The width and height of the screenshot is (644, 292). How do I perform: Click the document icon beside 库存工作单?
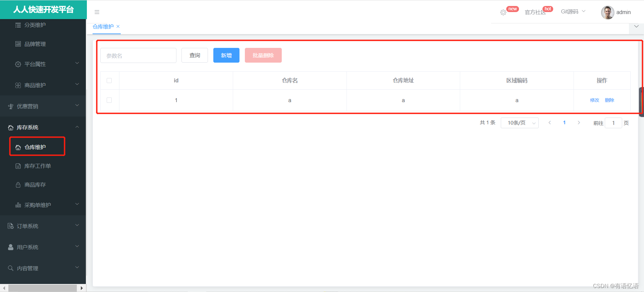tap(18, 166)
